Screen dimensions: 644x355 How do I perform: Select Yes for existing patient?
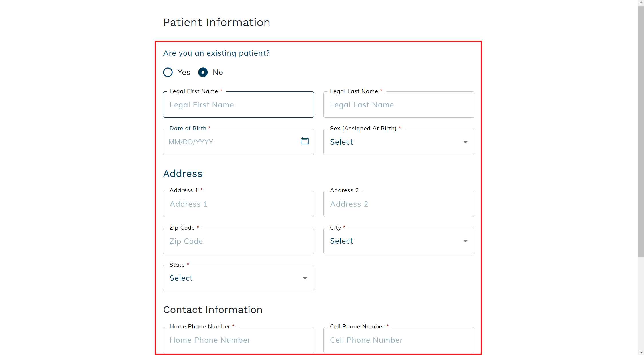[x=168, y=72]
